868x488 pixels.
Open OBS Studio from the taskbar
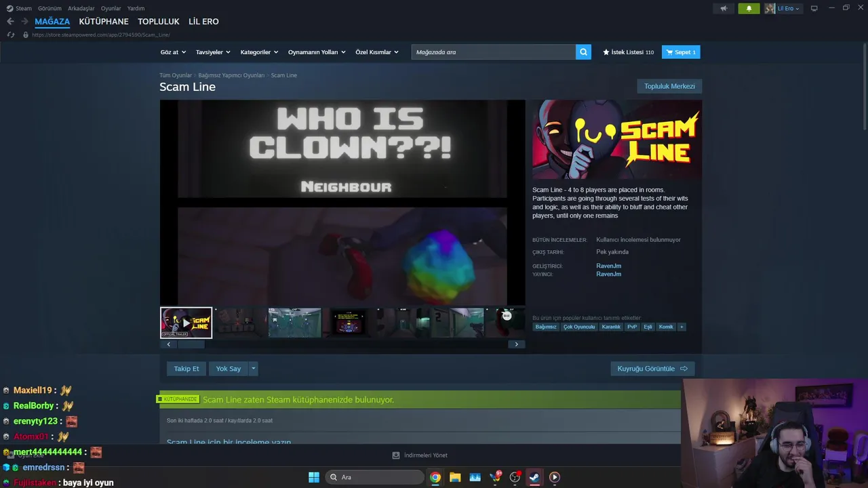515,477
